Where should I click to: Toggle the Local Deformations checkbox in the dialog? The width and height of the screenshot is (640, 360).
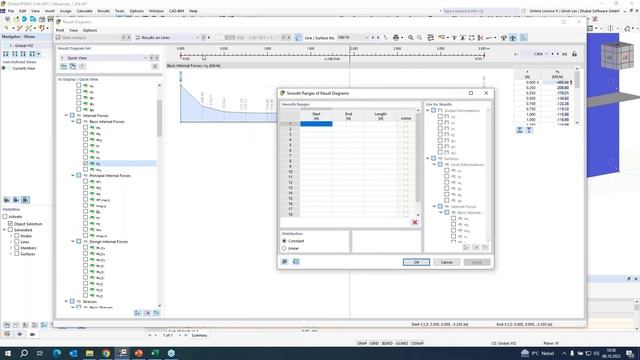(x=440, y=164)
